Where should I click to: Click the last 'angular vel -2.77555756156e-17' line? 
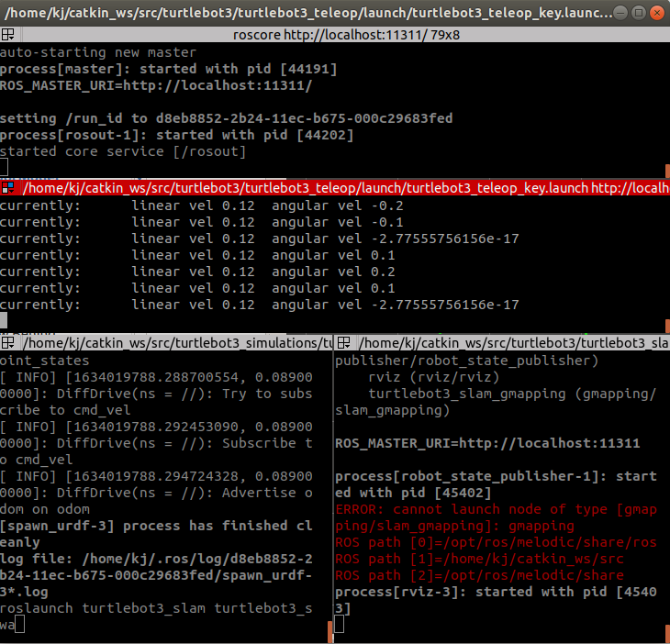260,305
